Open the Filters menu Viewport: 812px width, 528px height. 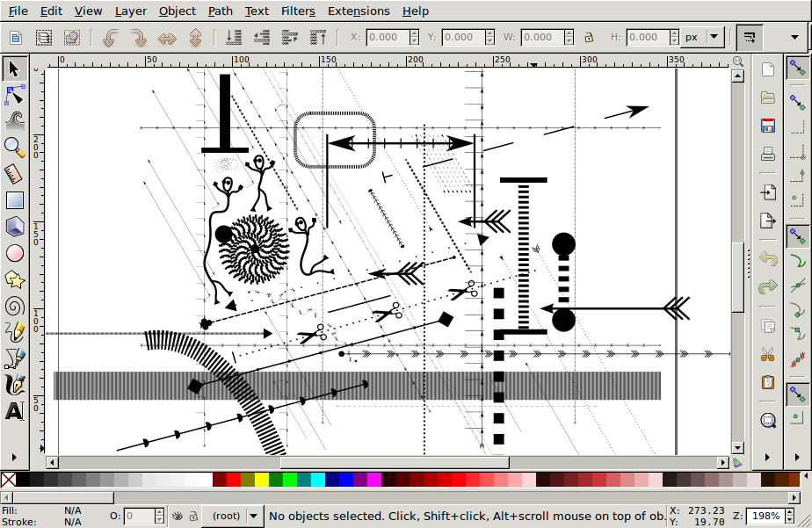(298, 11)
